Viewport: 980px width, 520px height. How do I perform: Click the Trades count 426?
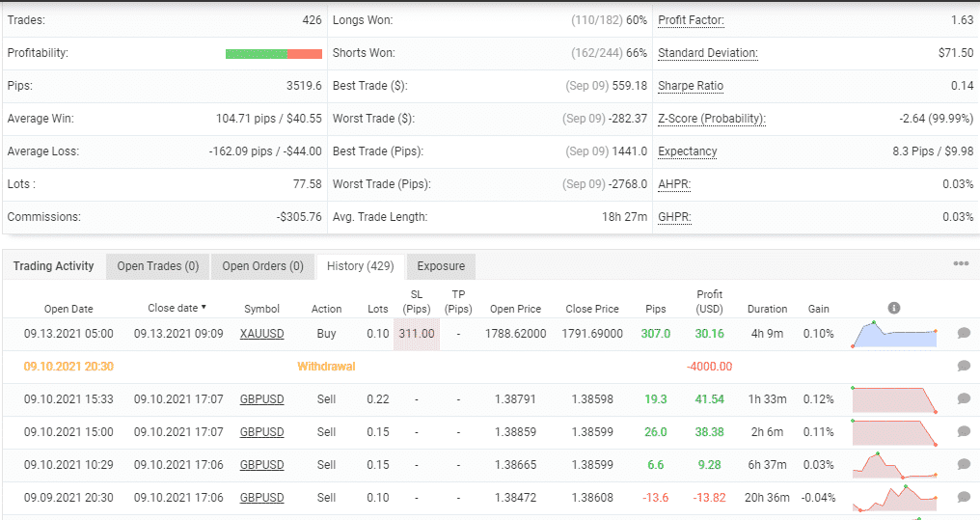312,20
